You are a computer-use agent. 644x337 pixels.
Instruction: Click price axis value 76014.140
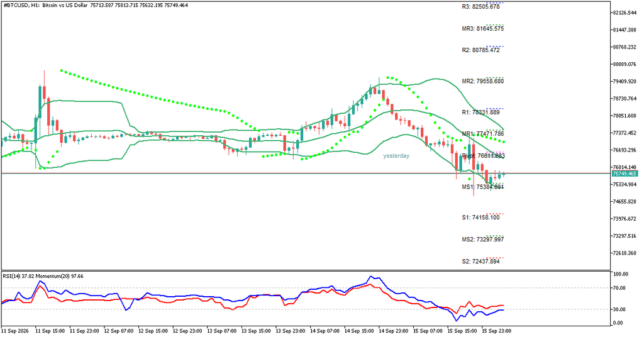pyautogui.click(x=625, y=167)
